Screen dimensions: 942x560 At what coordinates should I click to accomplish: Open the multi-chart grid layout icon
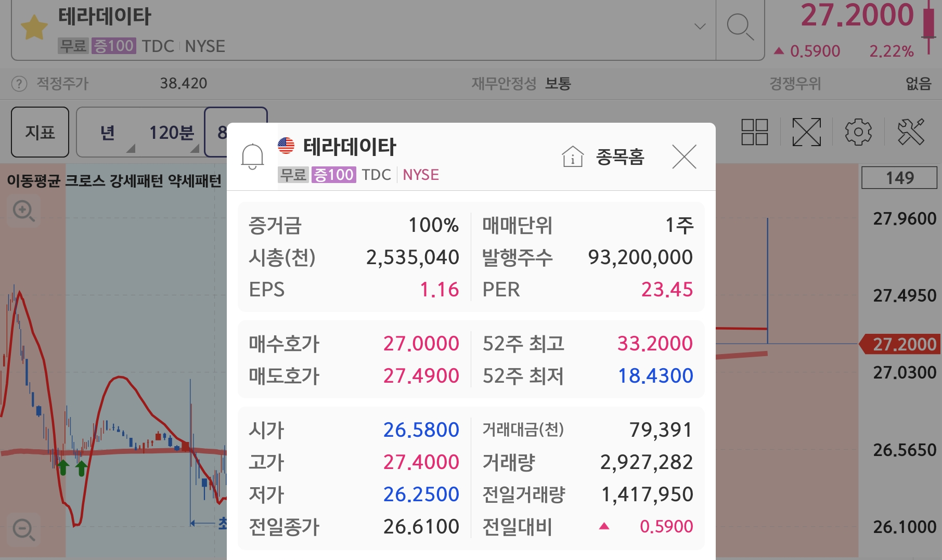click(x=754, y=132)
